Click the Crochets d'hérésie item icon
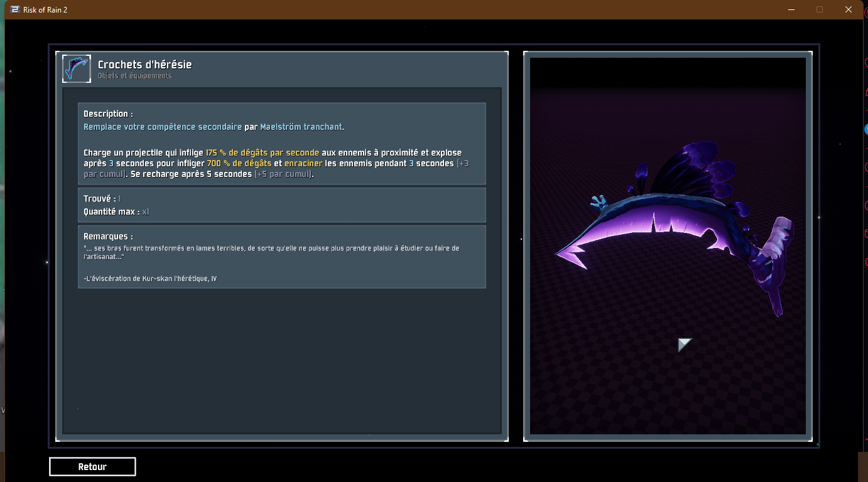 [x=77, y=68]
